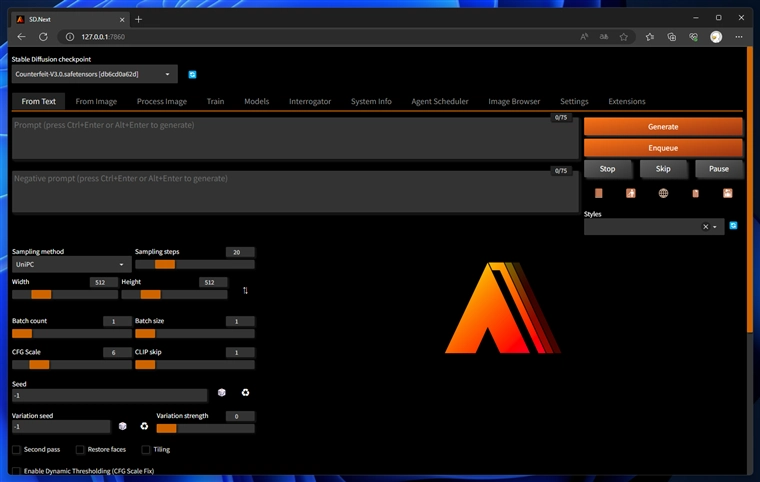
Task: Enable Dynamic Thresholding (CFG Scale Fix) checkbox
Action: pyautogui.click(x=16, y=471)
